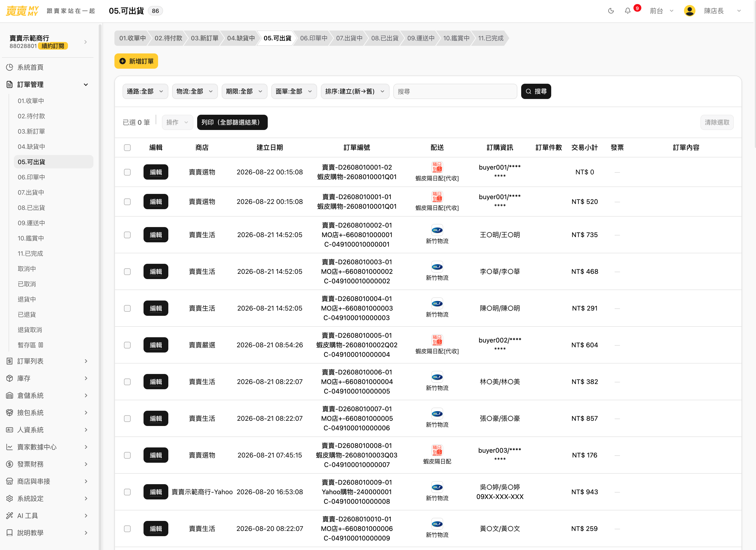Switch to the 01.收單中 tab
This screenshot has height=550, width=756.
[133, 38]
